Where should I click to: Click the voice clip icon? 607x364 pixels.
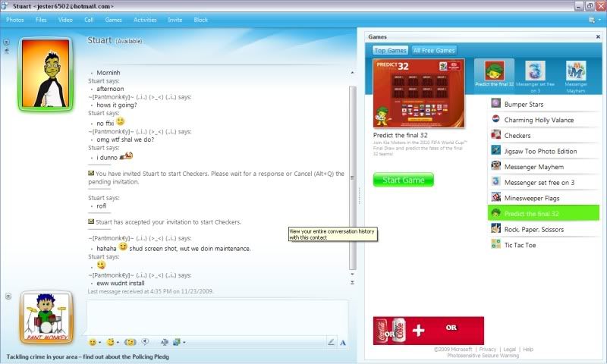pyautogui.click(x=145, y=341)
